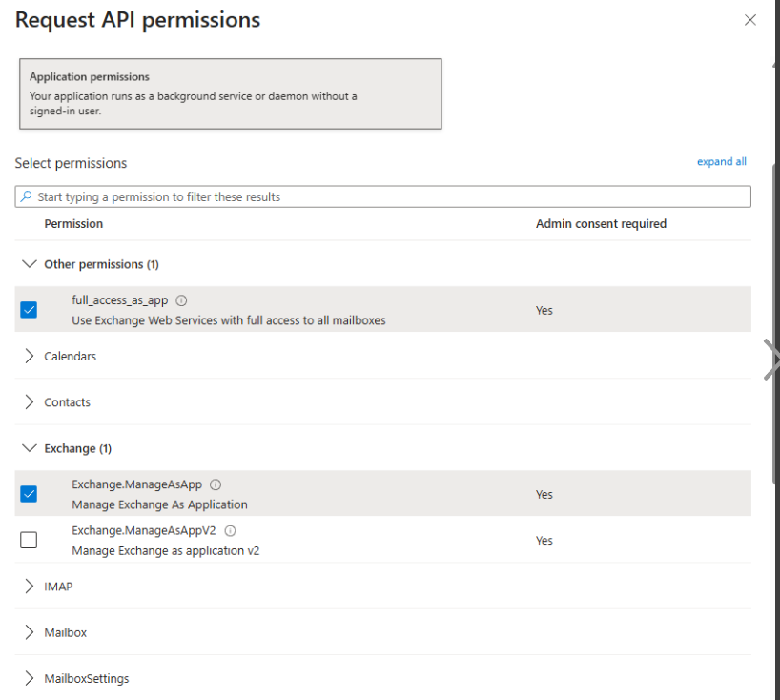Uncheck the full_access_as_app permission
780x700 pixels.
[x=29, y=309]
